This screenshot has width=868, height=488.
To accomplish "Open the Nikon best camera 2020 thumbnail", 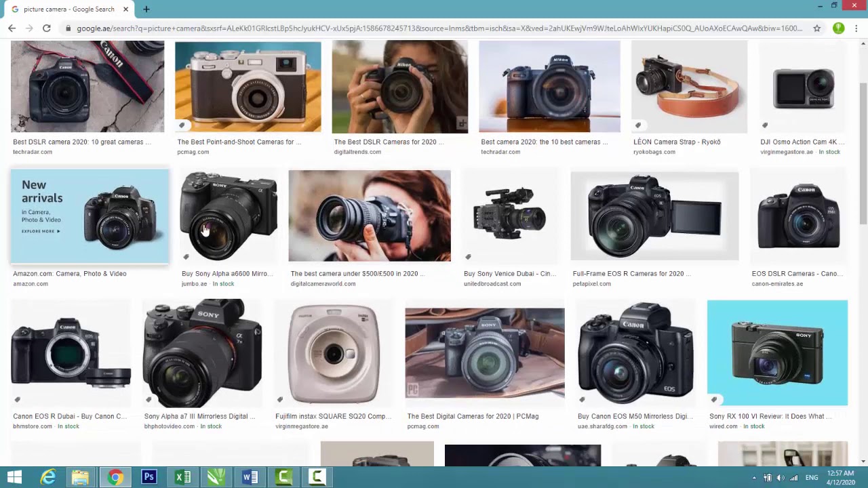I will 549,86.
